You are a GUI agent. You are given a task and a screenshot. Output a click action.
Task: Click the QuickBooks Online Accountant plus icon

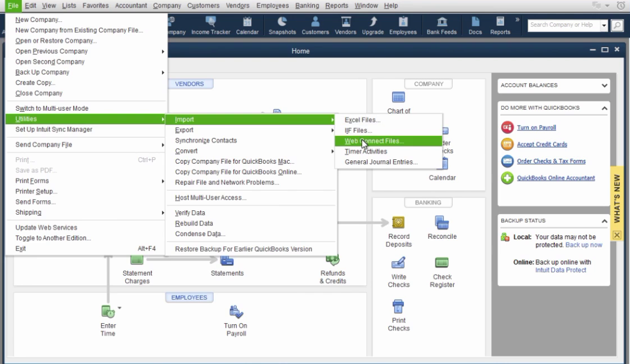pyautogui.click(x=507, y=178)
